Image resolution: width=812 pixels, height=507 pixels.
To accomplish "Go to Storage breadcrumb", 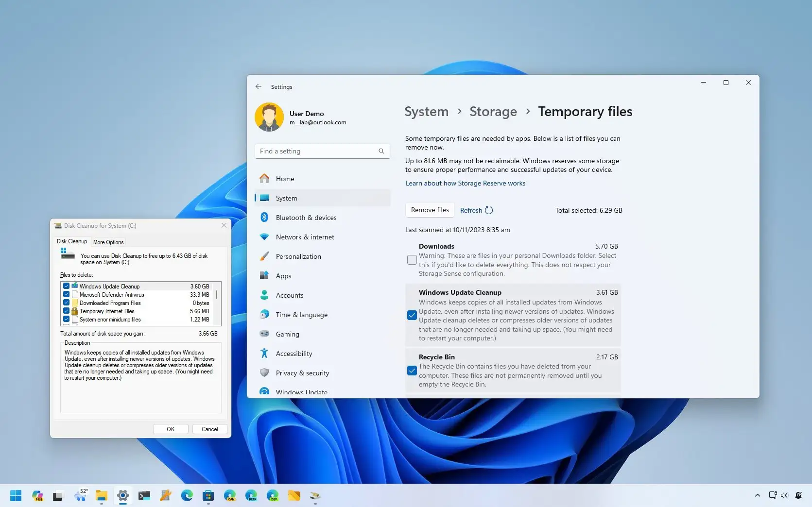I will [x=493, y=112].
